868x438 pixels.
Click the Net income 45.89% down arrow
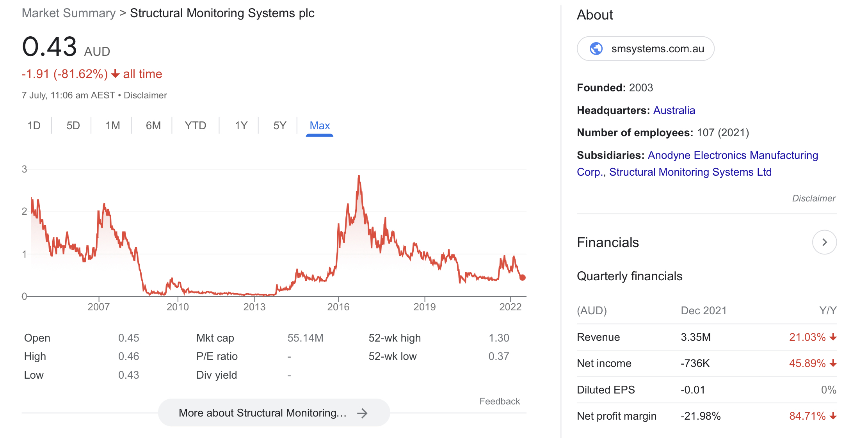[833, 363]
